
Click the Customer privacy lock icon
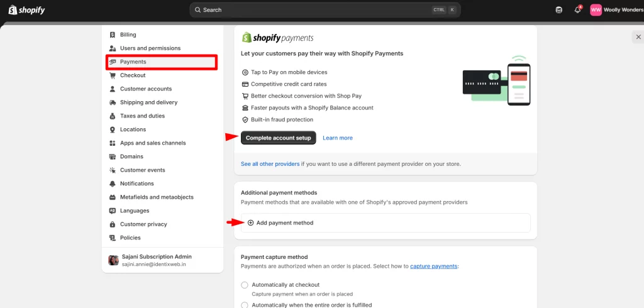(112, 224)
